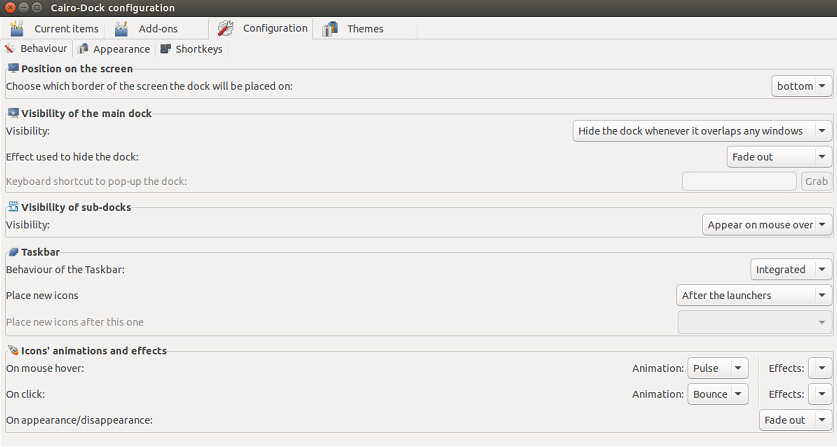
Task: Open Effect used to hide dock dropdown
Action: tap(779, 157)
